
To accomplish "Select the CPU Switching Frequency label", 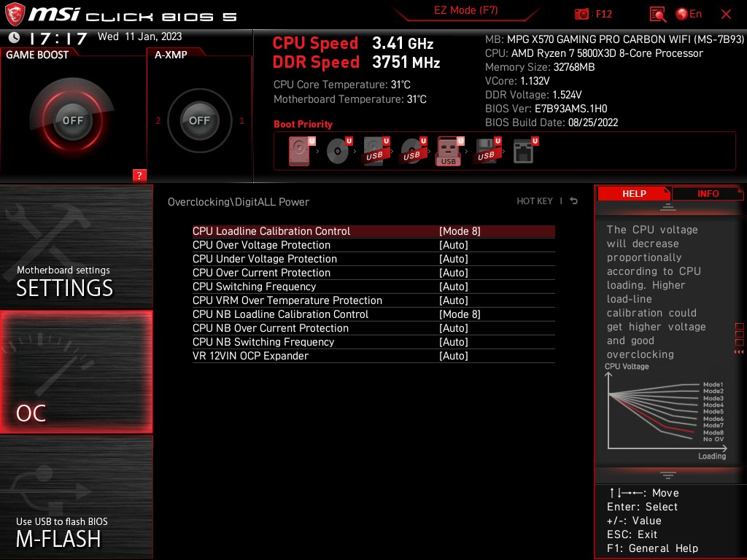I will 254,286.
